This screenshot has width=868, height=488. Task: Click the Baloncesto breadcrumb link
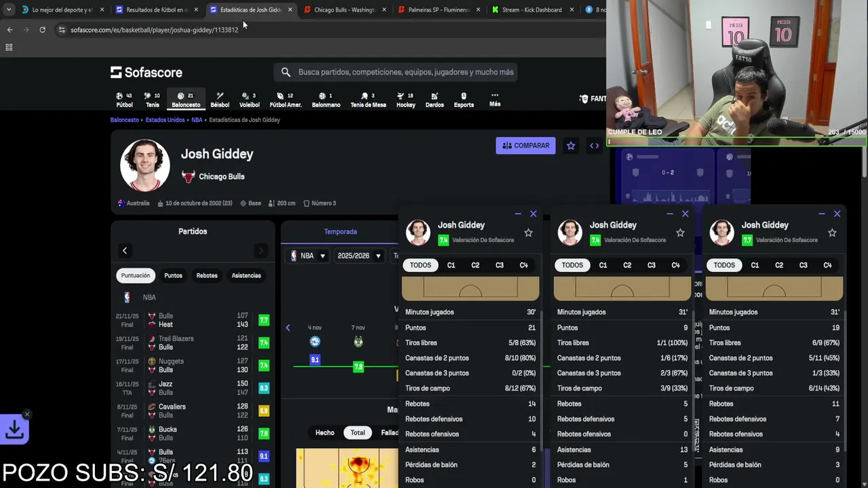[x=125, y=120]
